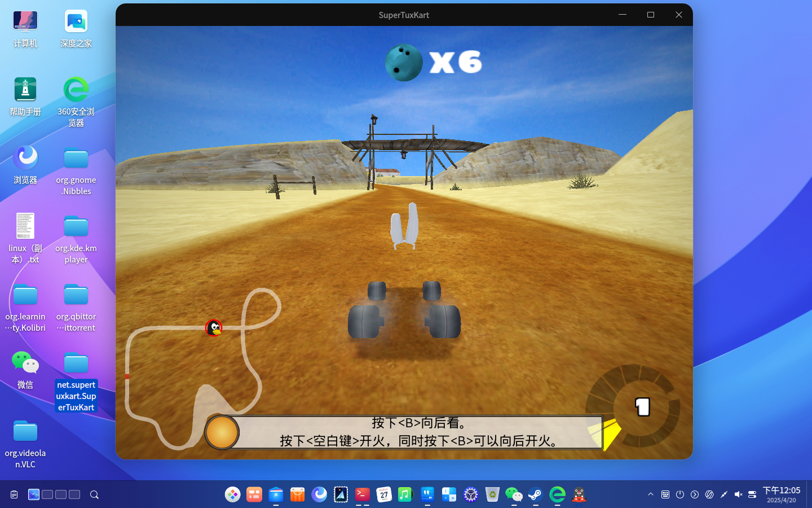
Task: Click the volume muted speaker icon
Action: click(x=738, y=494)
